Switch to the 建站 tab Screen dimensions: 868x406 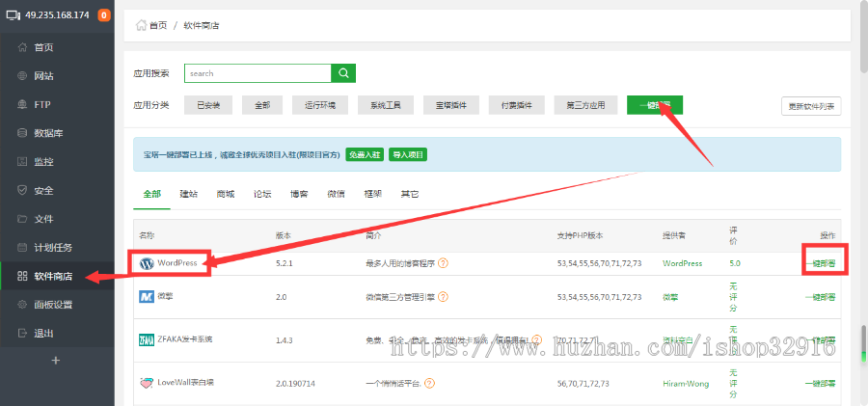pos(189,194)
